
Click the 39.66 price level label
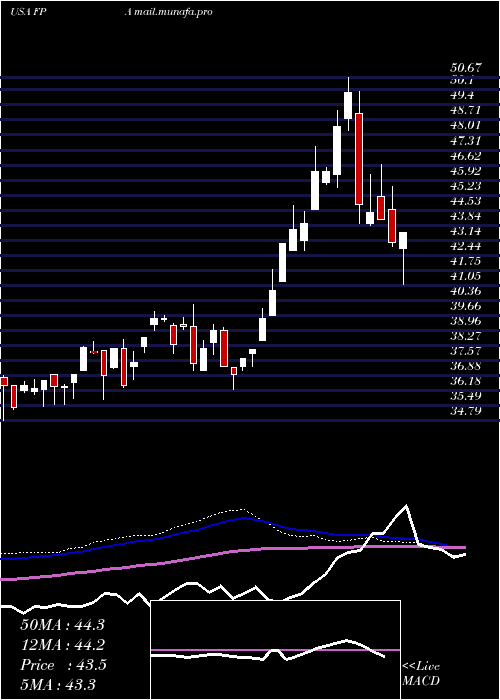(466, 306)
